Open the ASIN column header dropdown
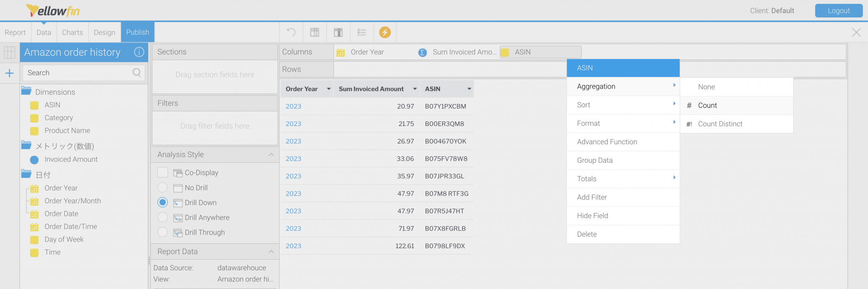 (x=469, y=89)
